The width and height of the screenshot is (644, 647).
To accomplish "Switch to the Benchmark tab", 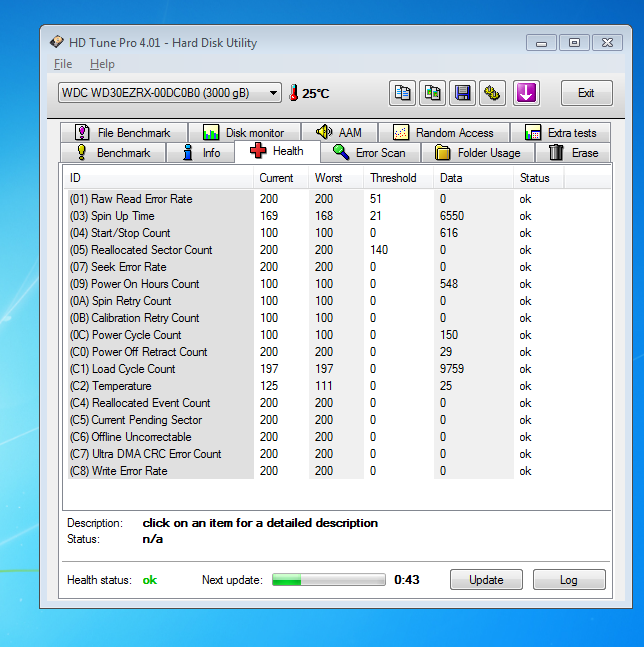I will [x=113, y=153].
